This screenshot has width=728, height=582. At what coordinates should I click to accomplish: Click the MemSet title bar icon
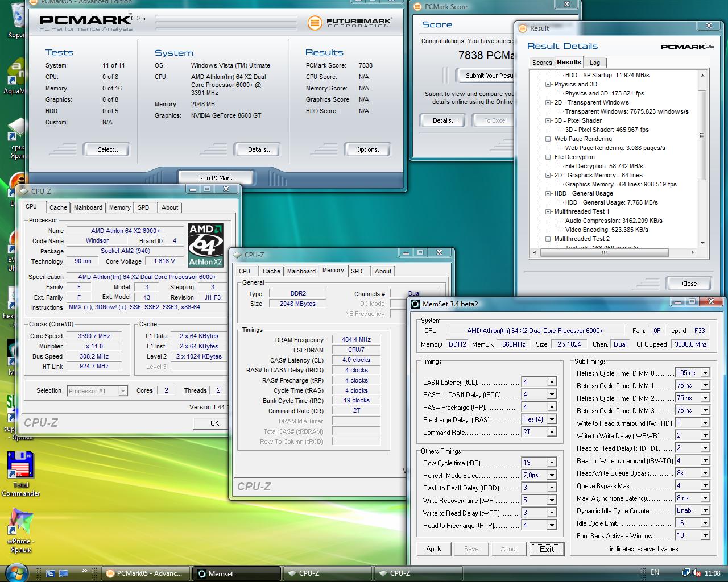(x=415, y=304)
